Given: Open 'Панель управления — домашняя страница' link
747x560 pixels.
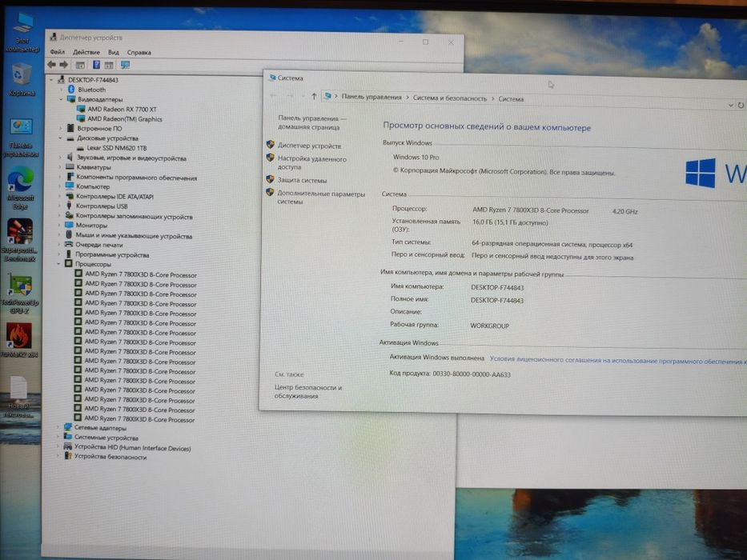Looking at the screenshot, I should 312,123.
